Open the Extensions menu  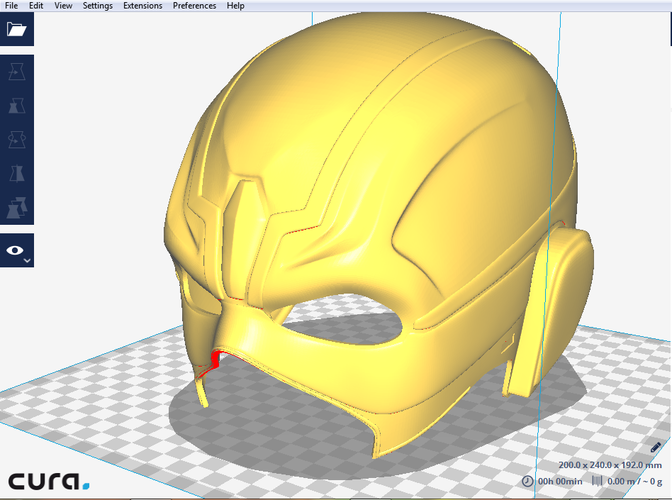coord(143,6)
